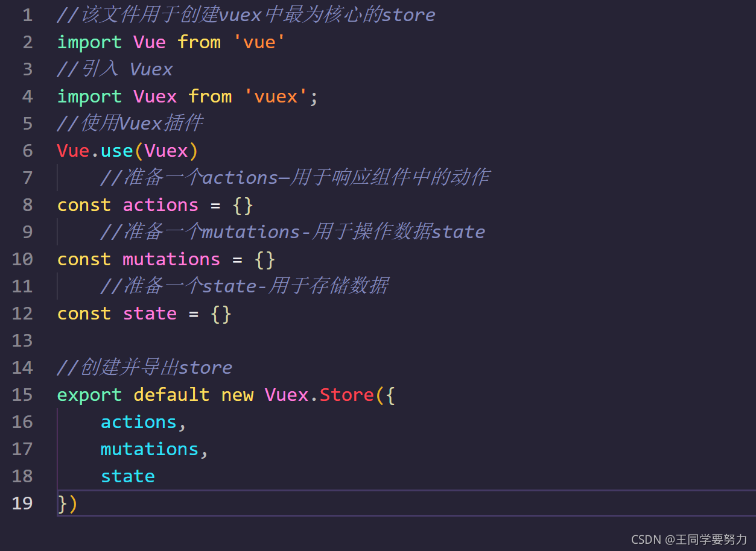The image size is (756, 551).
Task: Click the word Vue in import line 2
Action: point(149,42)
